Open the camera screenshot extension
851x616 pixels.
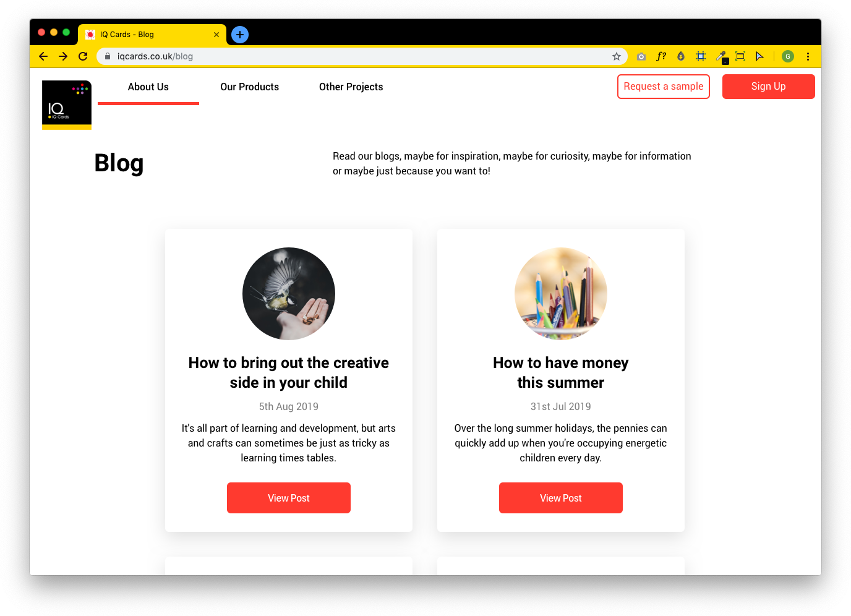pos(641,56)
